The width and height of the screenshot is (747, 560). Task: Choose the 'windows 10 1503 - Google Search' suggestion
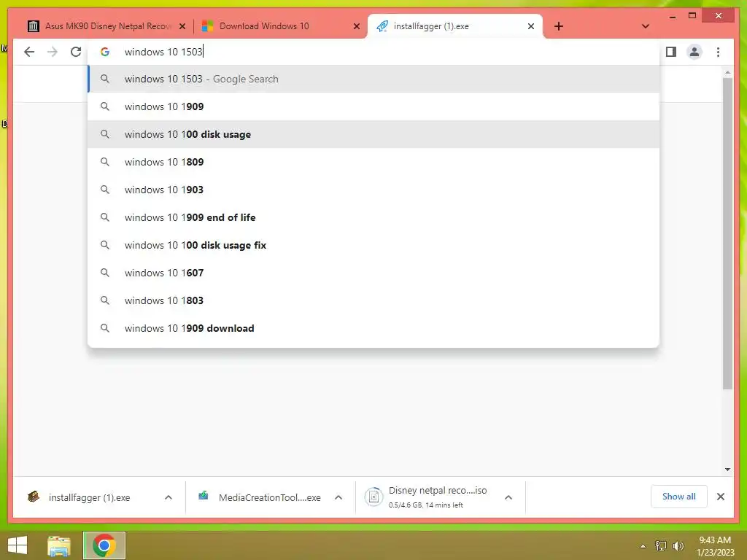[x=373, y=79]
